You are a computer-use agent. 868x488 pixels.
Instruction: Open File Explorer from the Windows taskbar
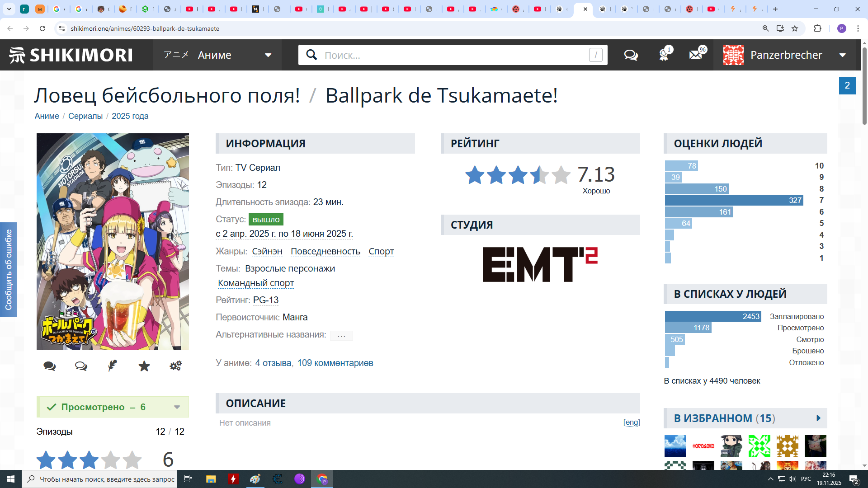click(x=211, y=479)
